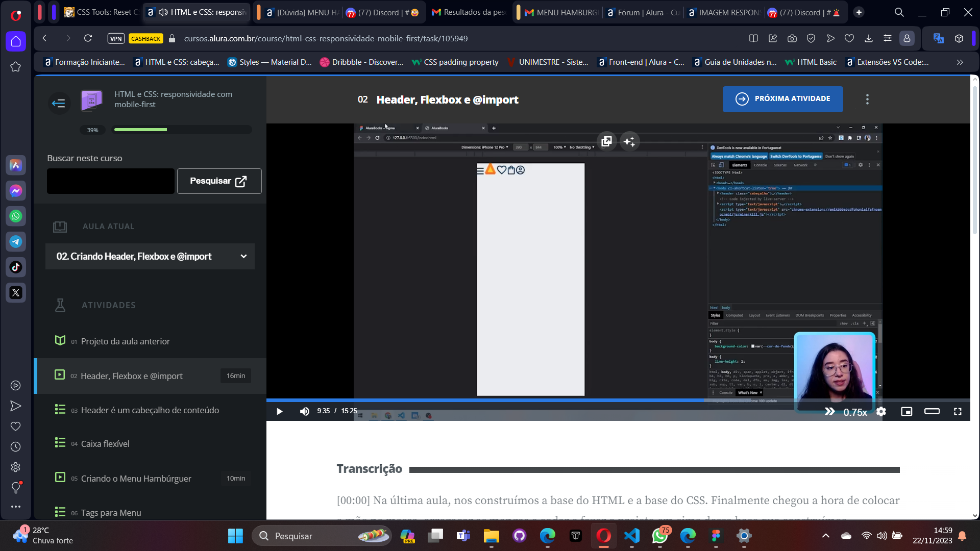Go back to the previous page

pyautogui.click(x=45, y=38)
